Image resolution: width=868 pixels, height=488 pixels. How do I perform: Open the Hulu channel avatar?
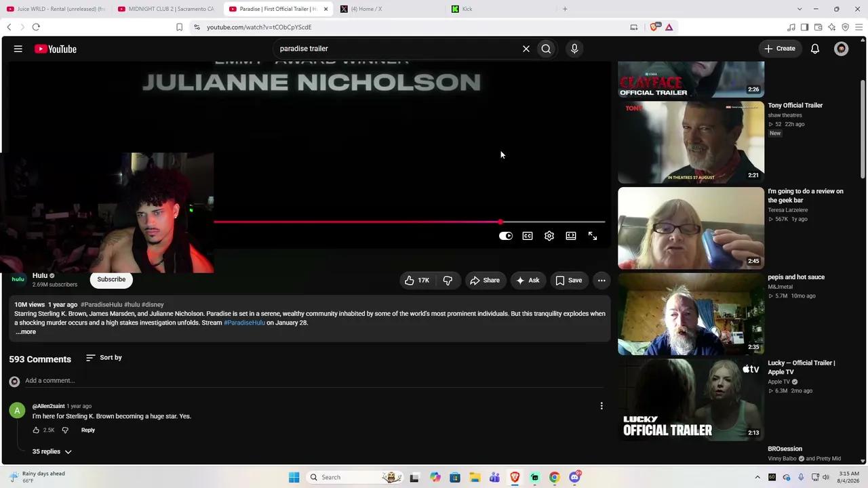pyautogui.click(x=18, y=279)
